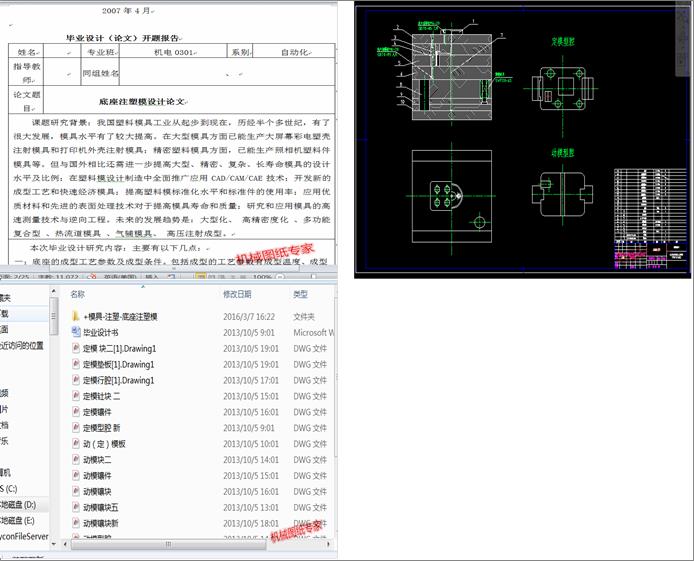Image resolution: width=694 pixels, height=561 pixels.
Task: Click the file list horizontal scrollbar thumb
Action: 168,544
